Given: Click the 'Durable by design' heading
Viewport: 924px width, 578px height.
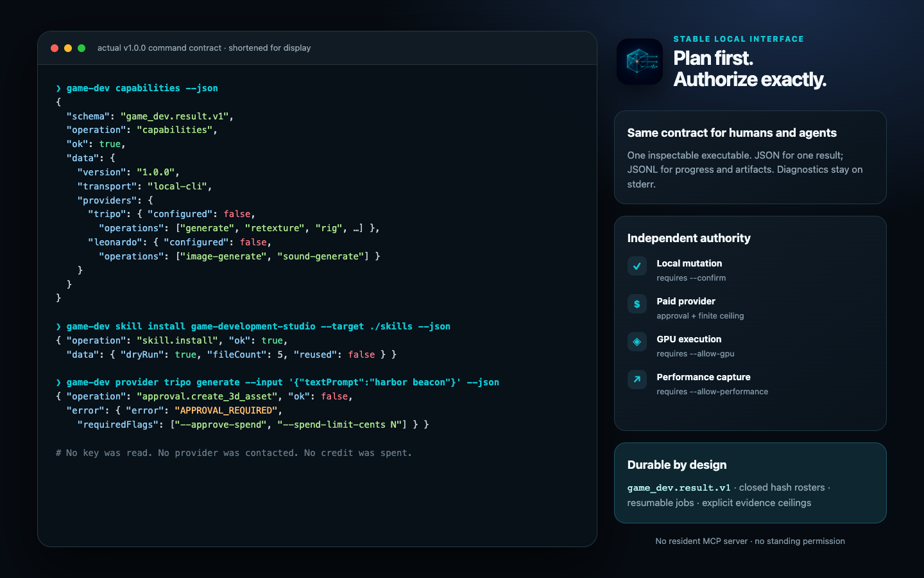Looking at the screenshot, I should [677, 465].
